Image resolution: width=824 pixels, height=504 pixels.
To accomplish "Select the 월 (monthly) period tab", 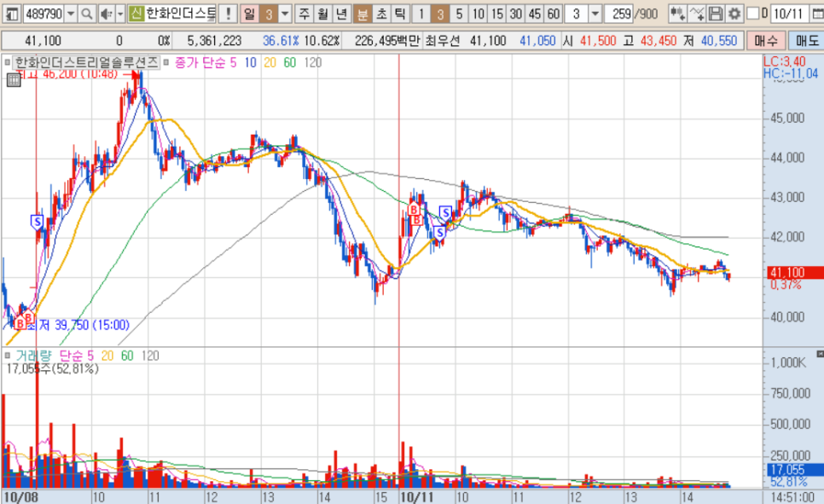I will (x=322, y=14).
